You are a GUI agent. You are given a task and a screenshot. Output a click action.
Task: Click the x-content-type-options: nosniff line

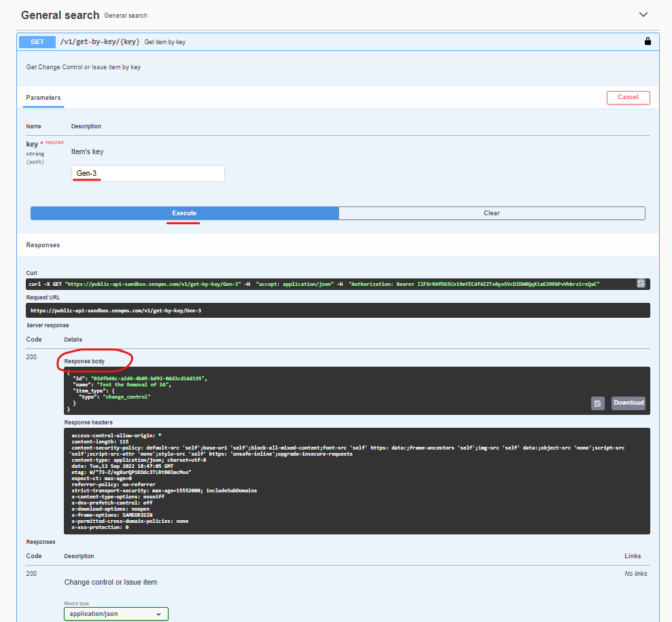pos(118,496)
